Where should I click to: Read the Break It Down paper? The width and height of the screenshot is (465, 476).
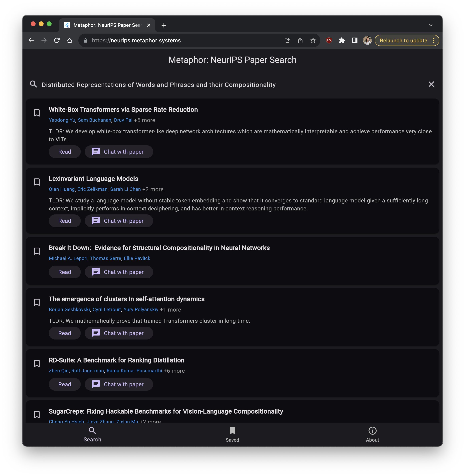(x=65, y=272)
